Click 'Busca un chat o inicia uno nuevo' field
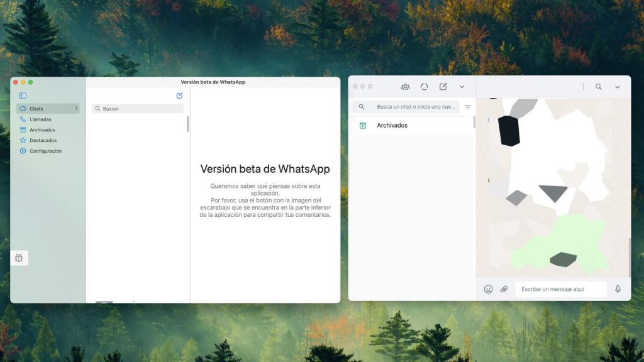 coord(406,107)
